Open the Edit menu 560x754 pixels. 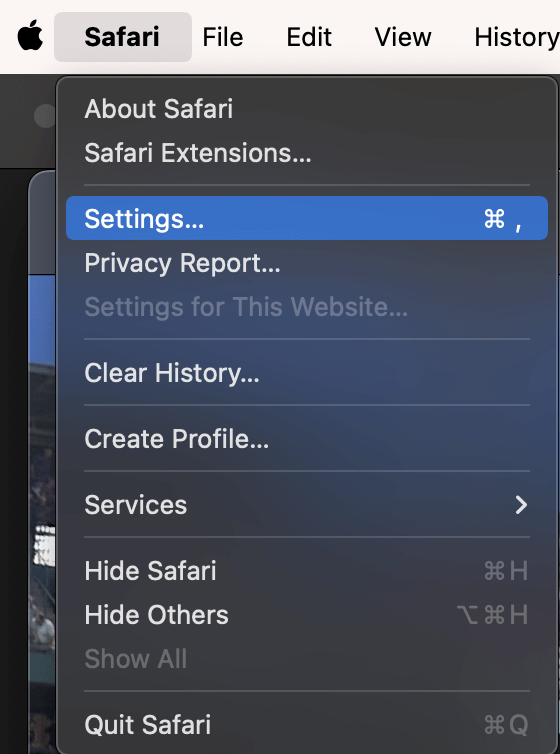(x=309, y=37)
